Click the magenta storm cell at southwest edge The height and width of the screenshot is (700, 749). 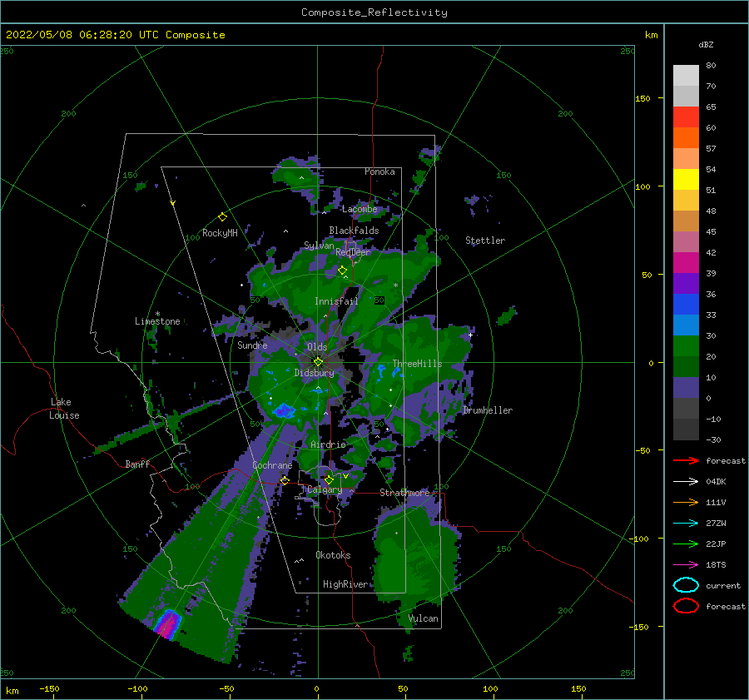(x=167, y=624)
